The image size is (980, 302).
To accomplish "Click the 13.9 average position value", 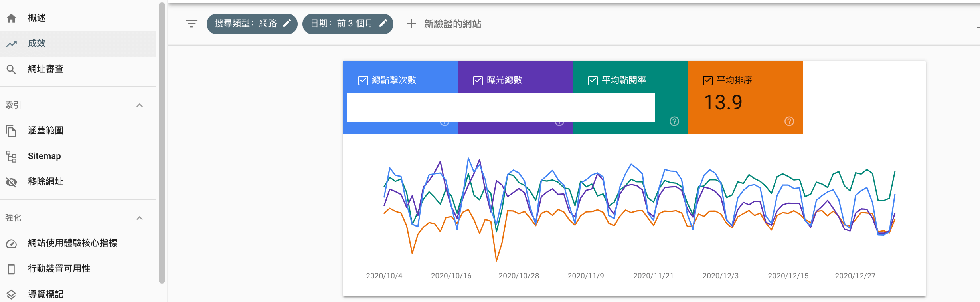I will click(723, 103).
